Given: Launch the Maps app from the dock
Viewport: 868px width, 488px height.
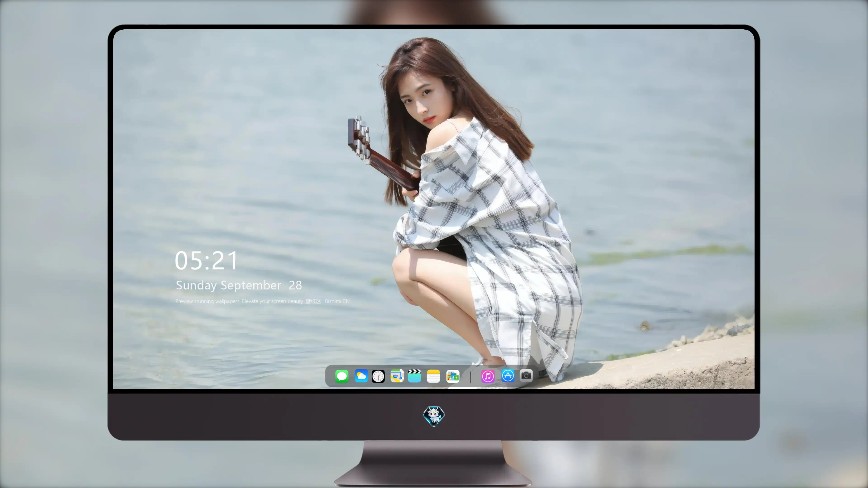Looking at the screenshot, I should pos(397,376).
